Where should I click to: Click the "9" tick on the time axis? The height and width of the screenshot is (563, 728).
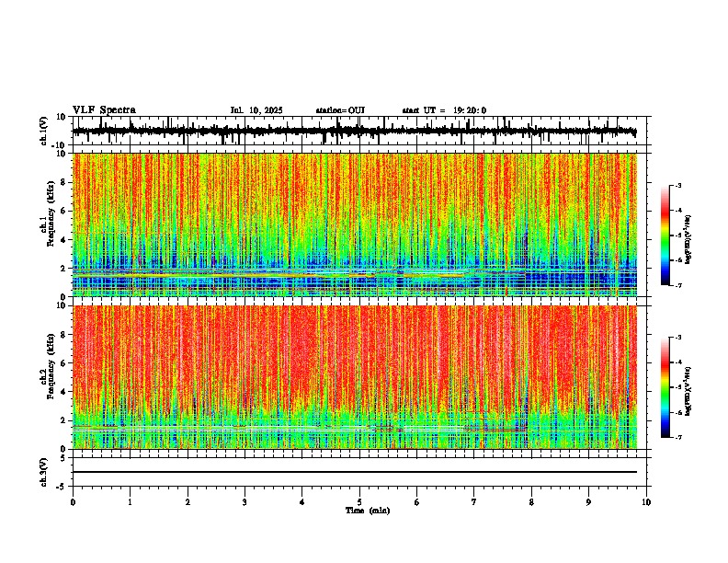click(x=588, y=502)
